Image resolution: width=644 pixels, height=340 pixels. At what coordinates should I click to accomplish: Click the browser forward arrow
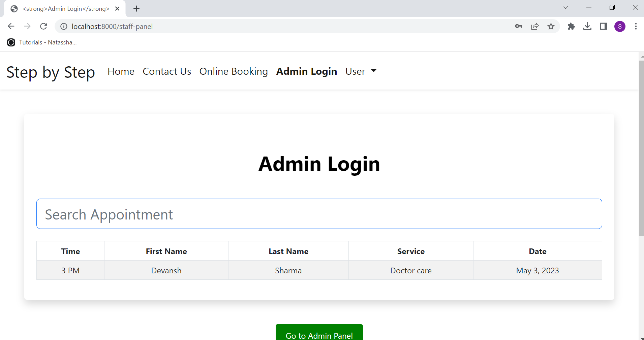pos(27,26)
